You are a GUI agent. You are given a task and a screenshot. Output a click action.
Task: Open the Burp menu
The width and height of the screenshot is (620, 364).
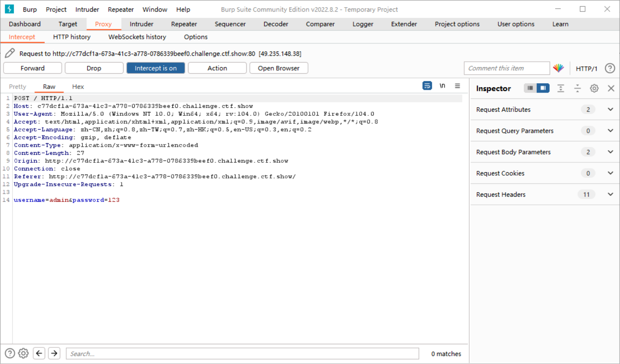tap(30, 9)
